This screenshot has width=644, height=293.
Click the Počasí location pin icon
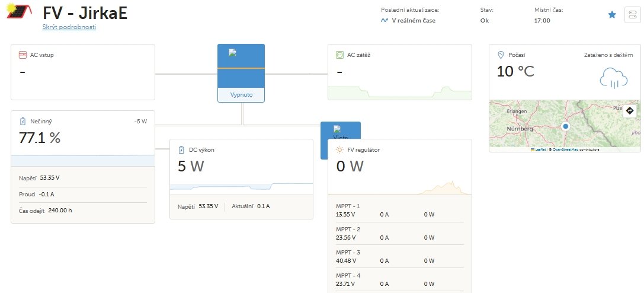tap(501, 55)
